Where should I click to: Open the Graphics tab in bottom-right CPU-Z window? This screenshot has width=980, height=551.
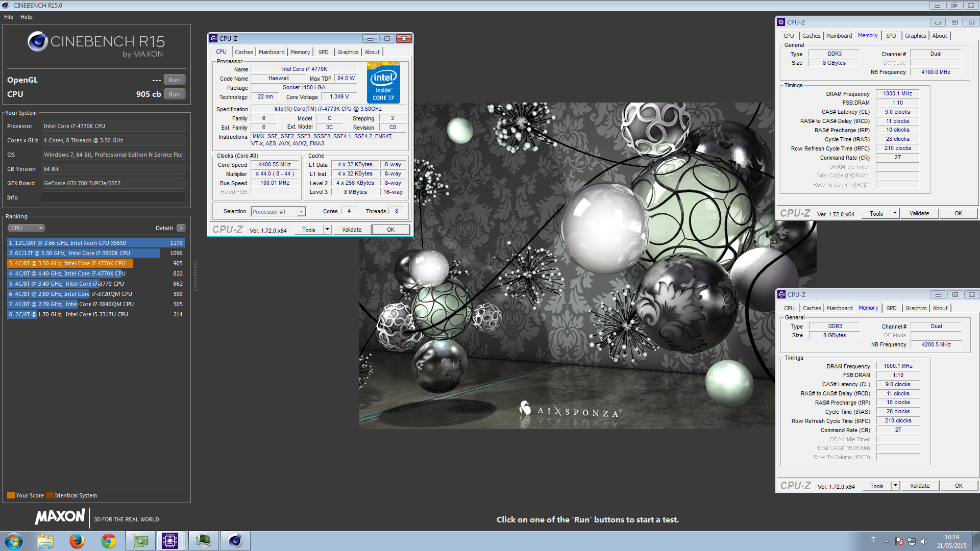pyautogui.click(x=916, y=308)
